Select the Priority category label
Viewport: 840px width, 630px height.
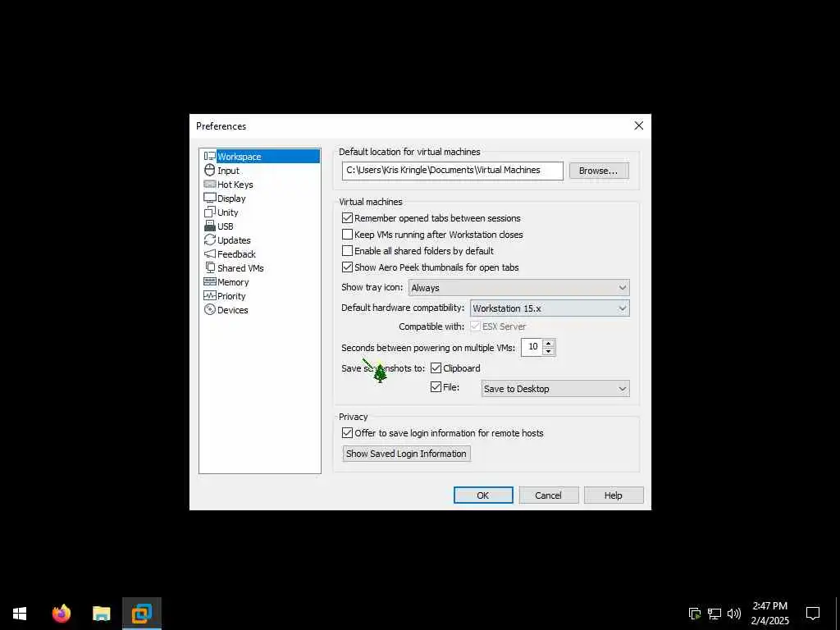coord(231,295)
